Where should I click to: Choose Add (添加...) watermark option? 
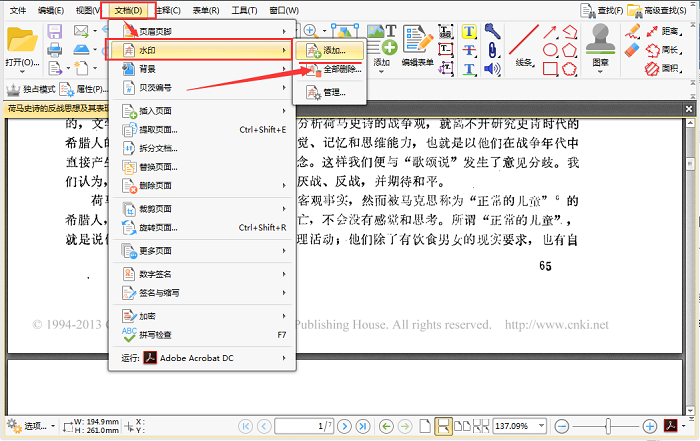point(329,50)
